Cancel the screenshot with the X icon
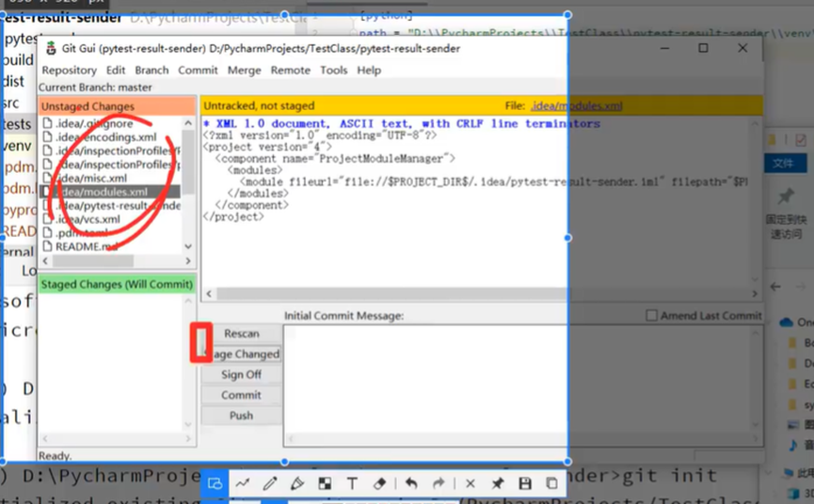Image resolution: width=814 pixels, height=504 pixels. 471,483
